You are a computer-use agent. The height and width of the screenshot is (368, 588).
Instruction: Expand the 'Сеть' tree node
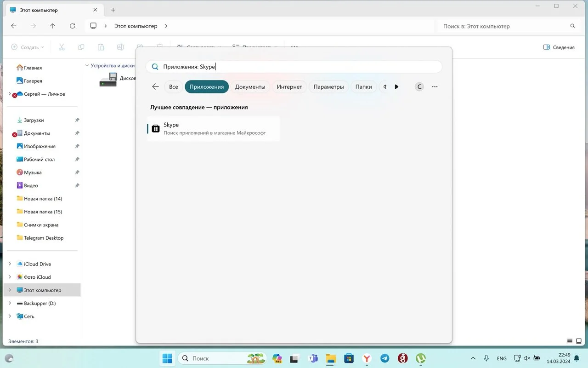pos(10,316)
